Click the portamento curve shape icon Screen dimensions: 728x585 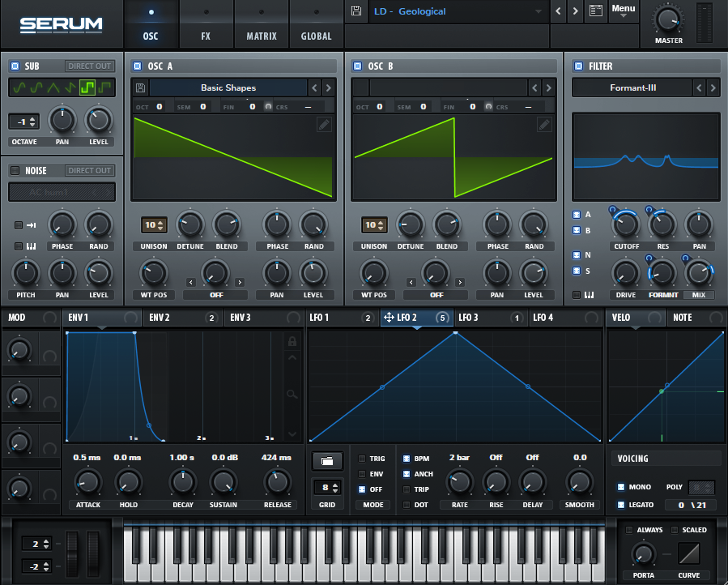(688, 553)
